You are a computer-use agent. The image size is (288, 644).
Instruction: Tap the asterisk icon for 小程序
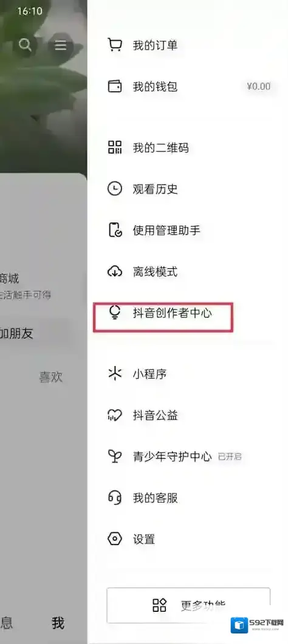coord(115,374)
